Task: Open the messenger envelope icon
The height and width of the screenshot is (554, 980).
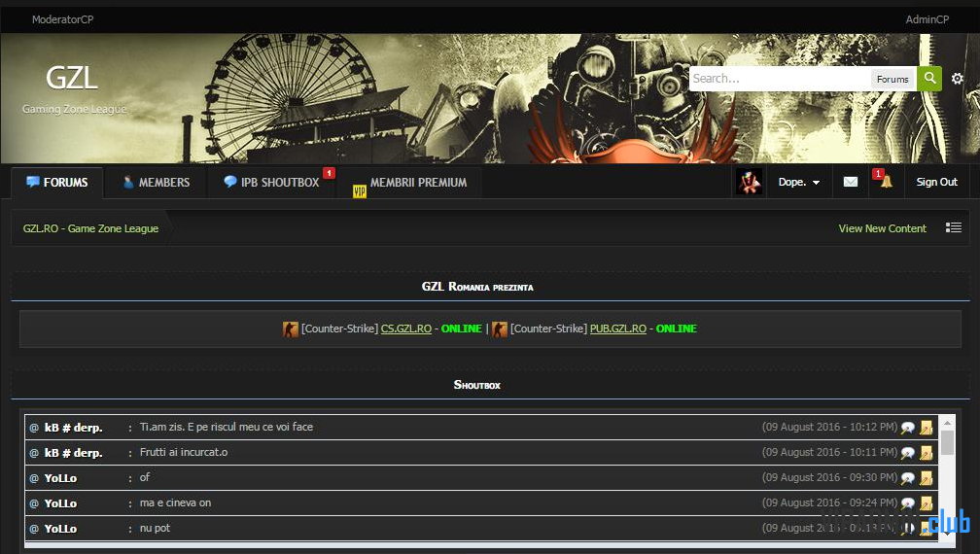Action: [x=851, y=182]
